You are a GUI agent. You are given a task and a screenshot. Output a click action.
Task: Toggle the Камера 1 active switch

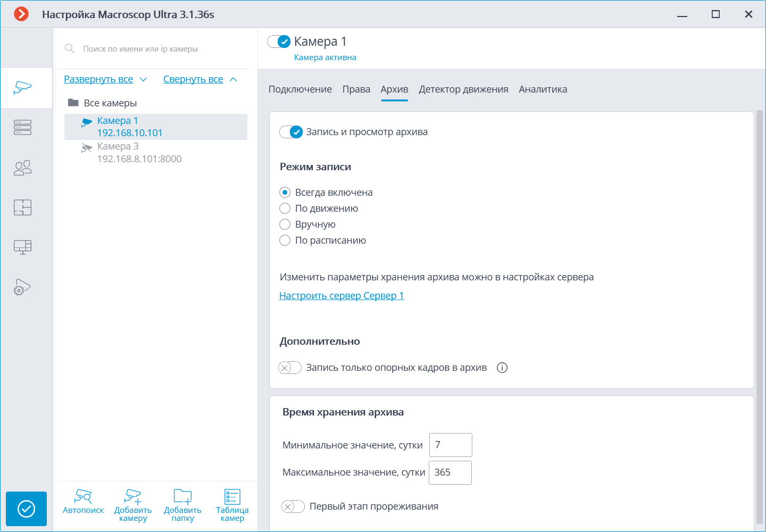279,41
